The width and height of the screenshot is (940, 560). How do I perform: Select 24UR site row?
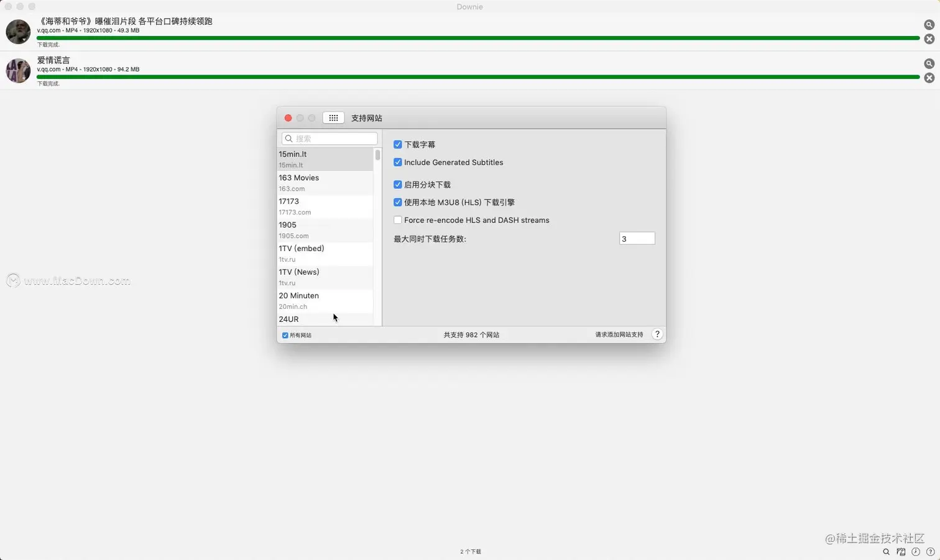click(325, 319)
